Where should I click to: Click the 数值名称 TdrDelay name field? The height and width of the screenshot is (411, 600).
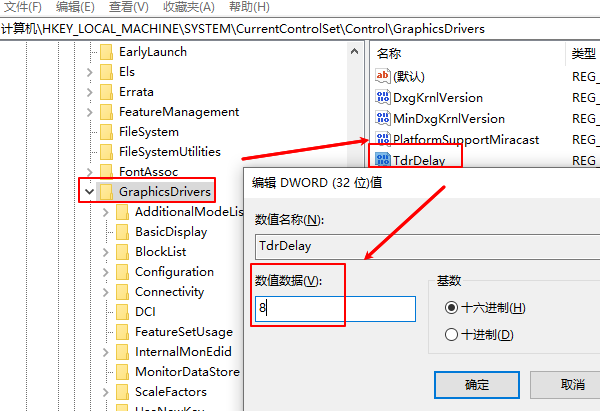pyautogui.click(x=427, y=246)
